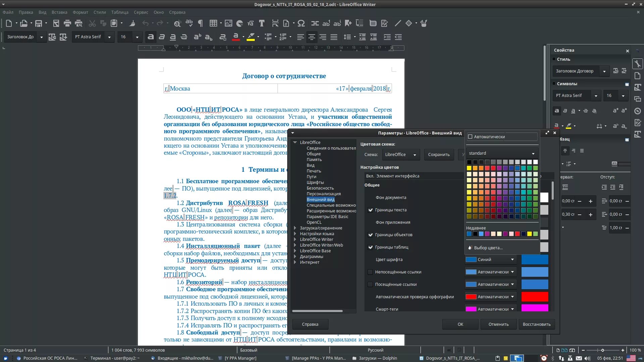Toggle Italic in the formatting toolbar
Image resolution: width=644 pixels, height=362 pixels.
pos(162,37)
